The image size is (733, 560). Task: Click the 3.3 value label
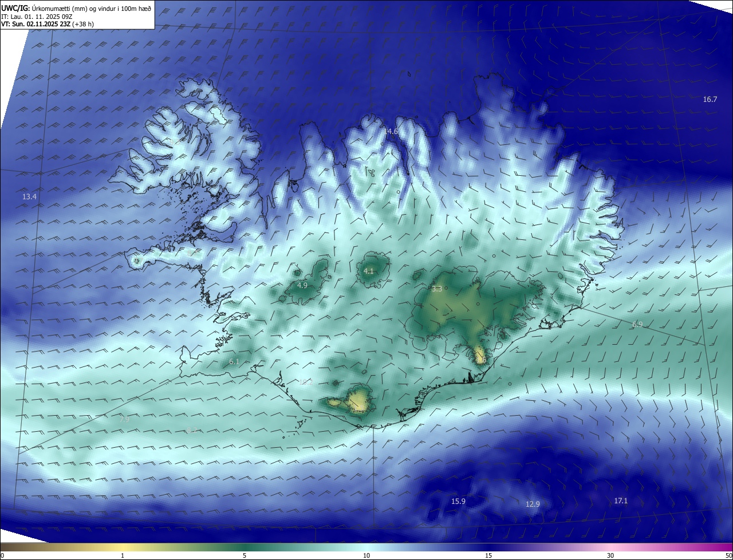click(x=436, y=289)
